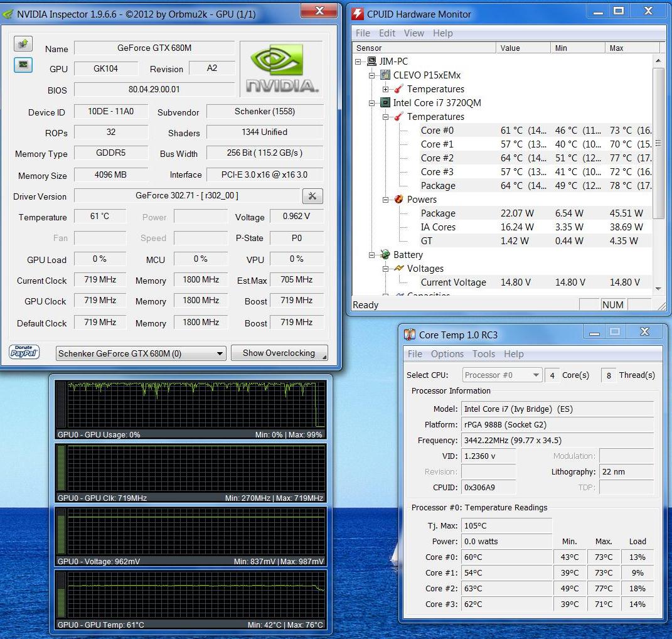672x639 pixels.
Task: Click the Powers flame icon
Action: click(x=399, y=199)
